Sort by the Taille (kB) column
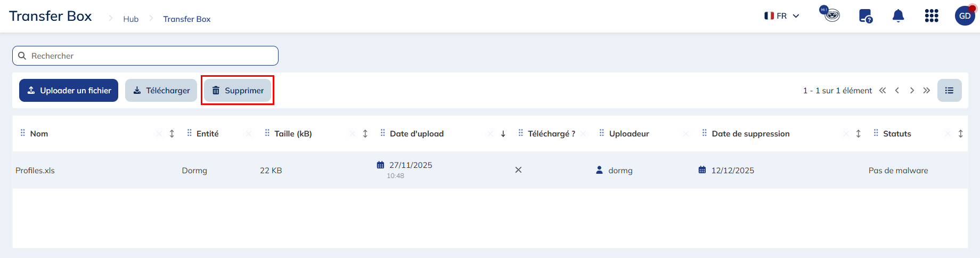Viewport: 980px width, 258px height. [x=365, y=134]
